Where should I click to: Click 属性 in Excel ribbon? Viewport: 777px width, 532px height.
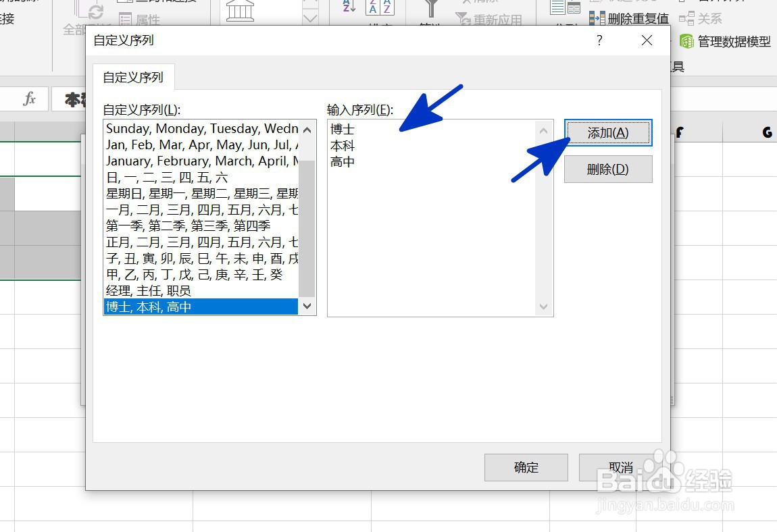coord(141,20)
